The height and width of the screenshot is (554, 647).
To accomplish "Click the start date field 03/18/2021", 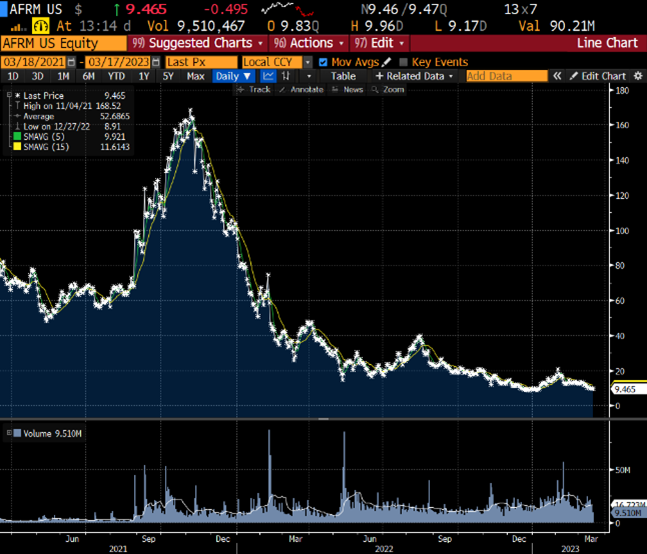I will [33, 62].
